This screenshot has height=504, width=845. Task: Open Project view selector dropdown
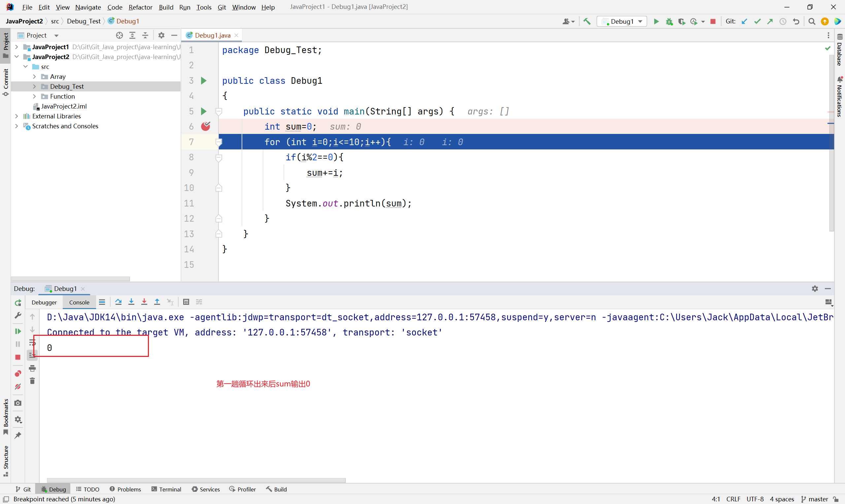38,35
